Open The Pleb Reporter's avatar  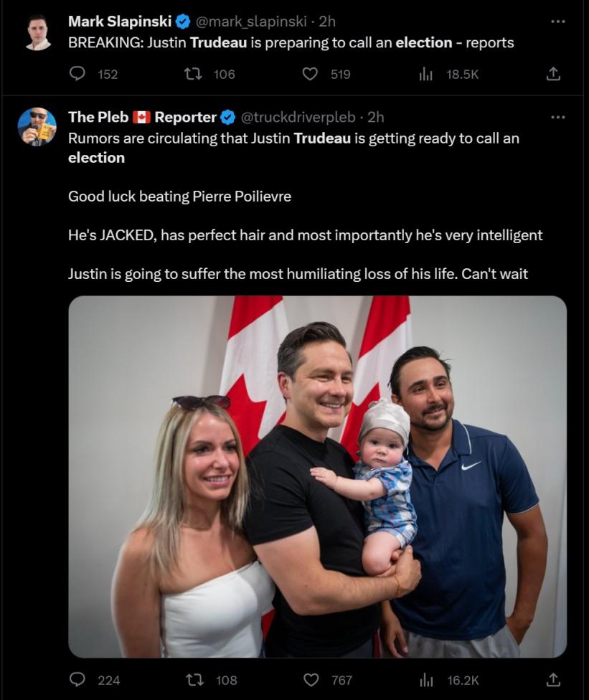[x=37, y=127]
